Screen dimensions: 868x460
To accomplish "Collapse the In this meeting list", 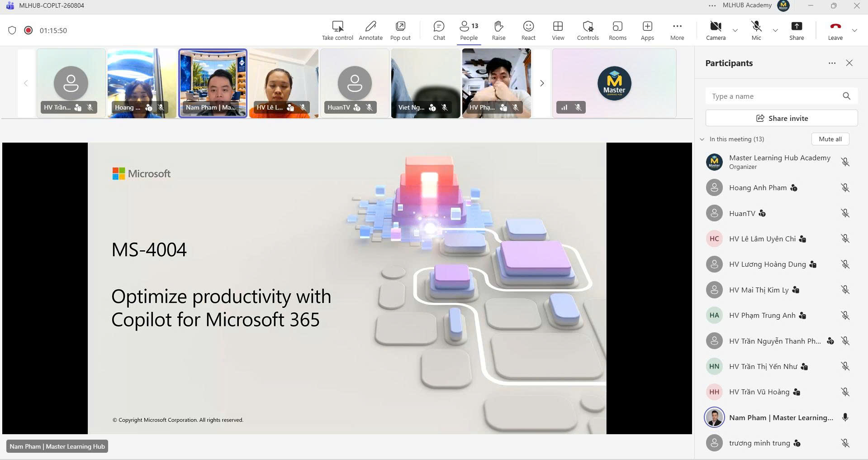I will (x=702, y=139).
